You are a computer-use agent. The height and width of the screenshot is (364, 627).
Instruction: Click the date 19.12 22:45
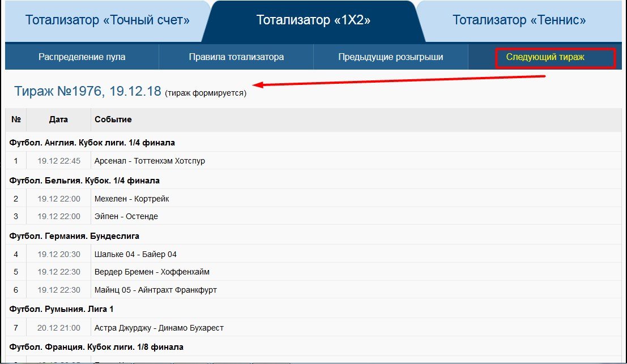[59, 161]
